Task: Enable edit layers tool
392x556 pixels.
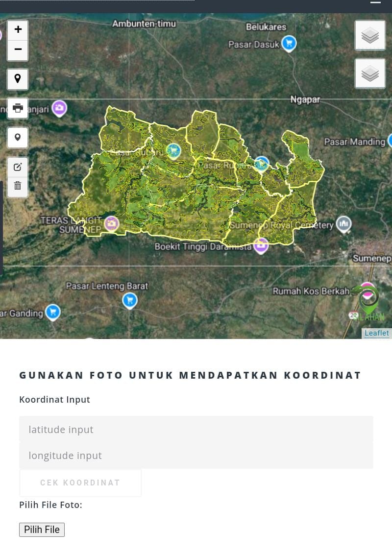Action: point(18,167)
